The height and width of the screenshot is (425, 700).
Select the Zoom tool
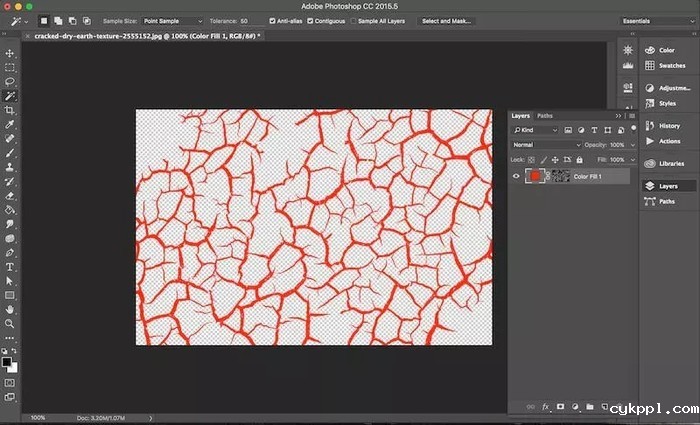[x=10, y=323]
